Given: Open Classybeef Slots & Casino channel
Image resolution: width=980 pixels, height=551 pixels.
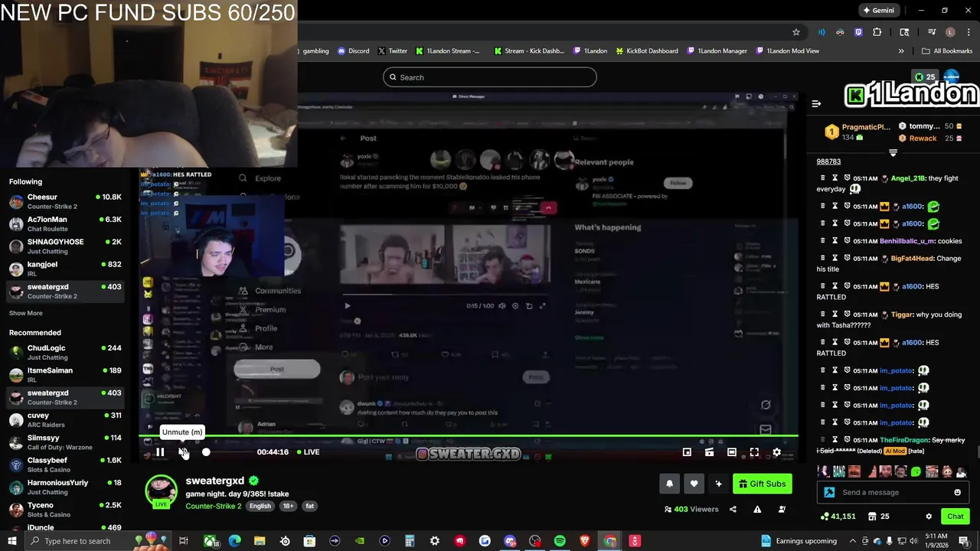Looking at the screenshot, I should pyautogui.click(x=65, y=465).
